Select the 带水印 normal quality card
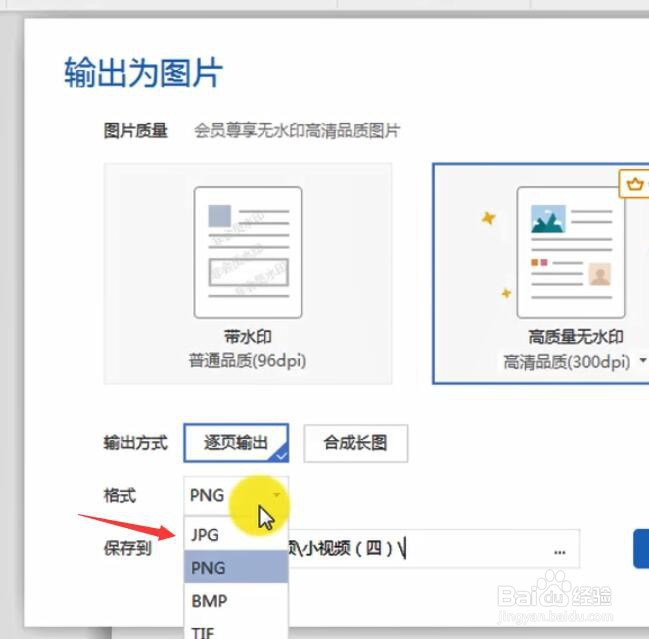This screenshot has height=639, width=649. pos(248,274)
